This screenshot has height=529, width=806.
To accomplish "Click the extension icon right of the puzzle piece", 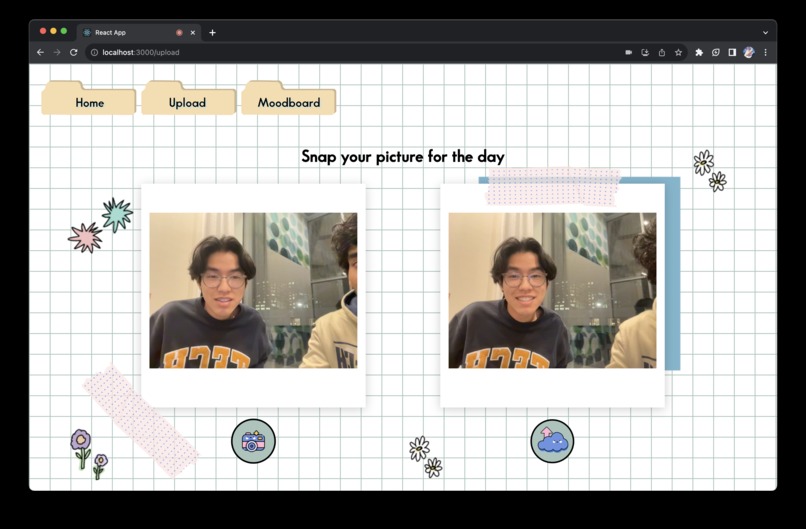I will [x=716, y=52].
